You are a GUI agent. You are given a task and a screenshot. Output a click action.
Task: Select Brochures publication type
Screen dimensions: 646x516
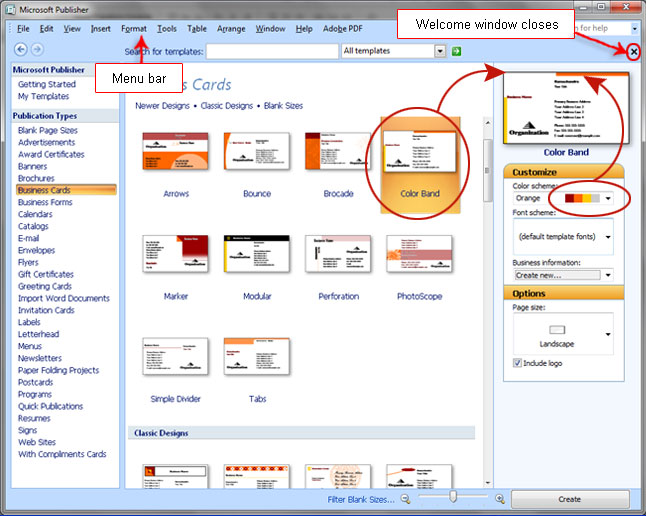pyautogui.click(x=36, y=178)
